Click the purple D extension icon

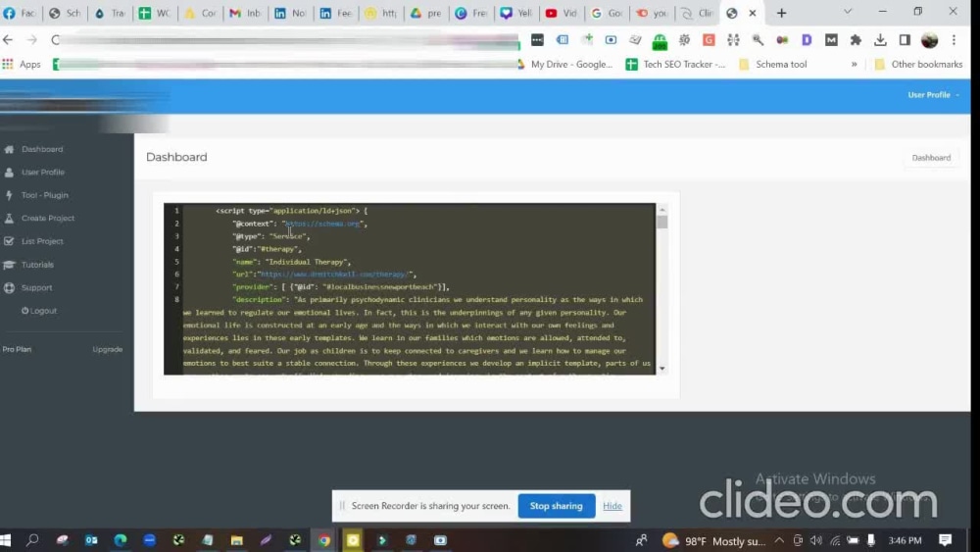pyautogui.click(x=807, y=40)
